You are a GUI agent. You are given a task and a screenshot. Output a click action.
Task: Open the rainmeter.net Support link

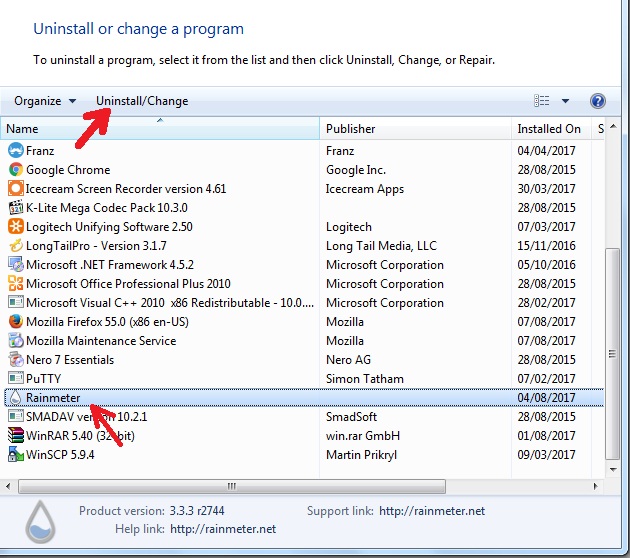pos(432,511)
